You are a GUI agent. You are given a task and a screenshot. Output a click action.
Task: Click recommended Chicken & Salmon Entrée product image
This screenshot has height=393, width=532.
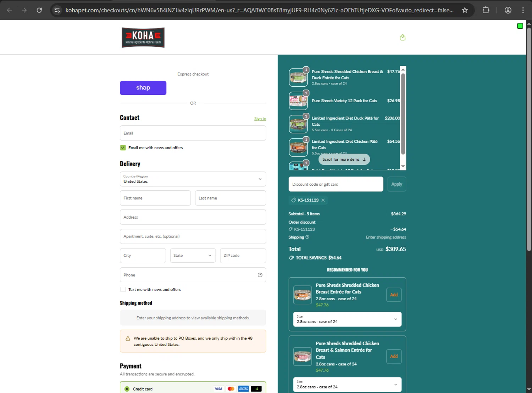pyautogui.click(x=303, y=356)
